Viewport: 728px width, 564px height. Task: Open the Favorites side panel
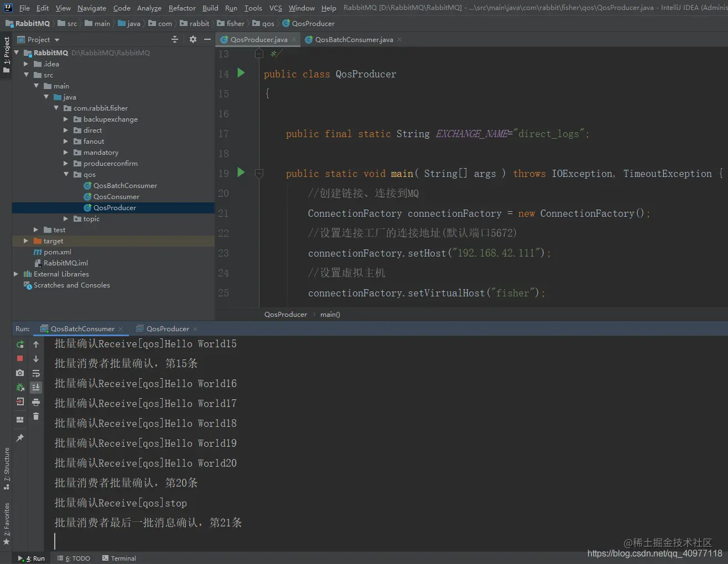coord(6,524)
